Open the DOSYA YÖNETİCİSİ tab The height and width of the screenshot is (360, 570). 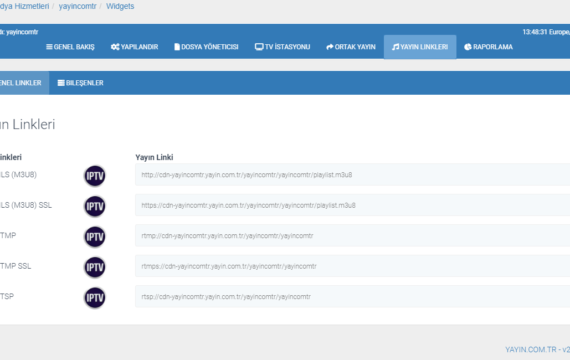[206, 47]
